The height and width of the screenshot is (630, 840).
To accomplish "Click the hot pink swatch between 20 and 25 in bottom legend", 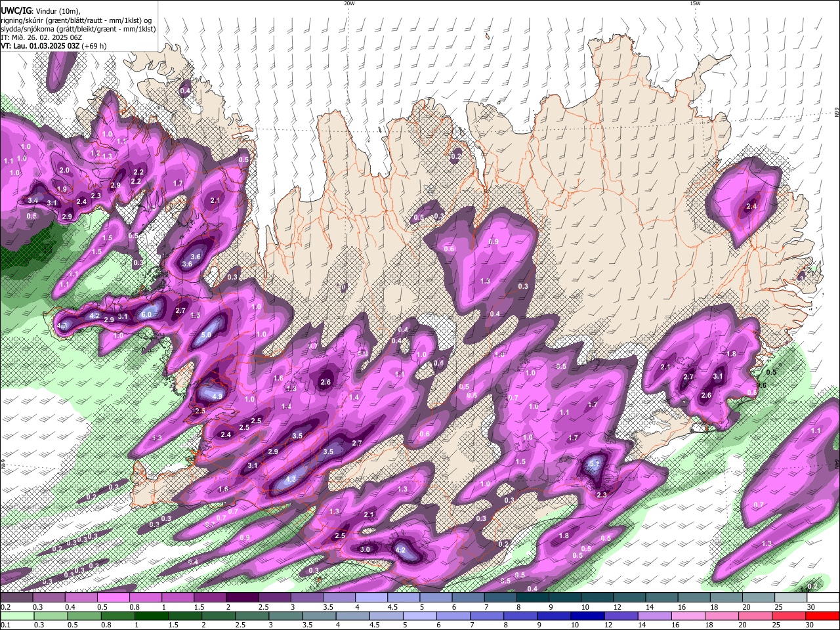I will point(755,616).
